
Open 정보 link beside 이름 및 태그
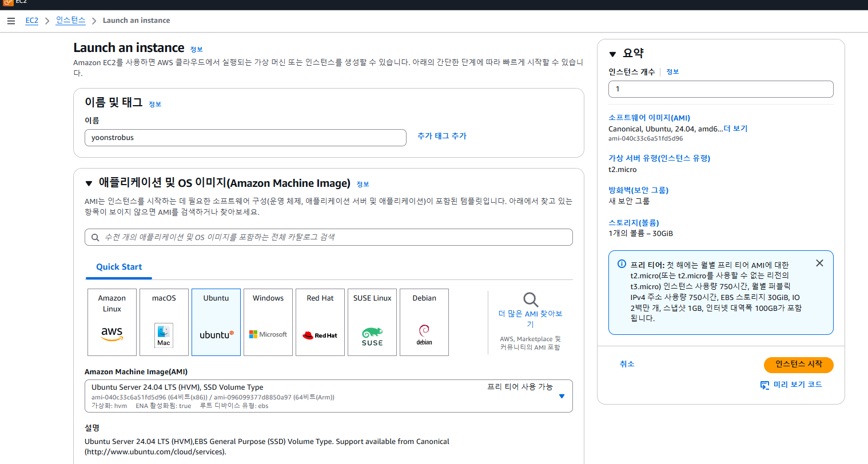155,104
